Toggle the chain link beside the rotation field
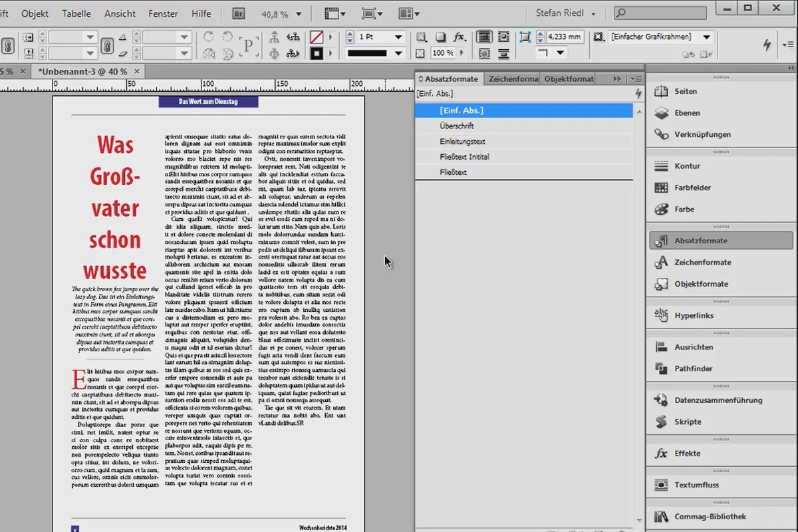Screen dimensions: 798x532 [106, 45]
